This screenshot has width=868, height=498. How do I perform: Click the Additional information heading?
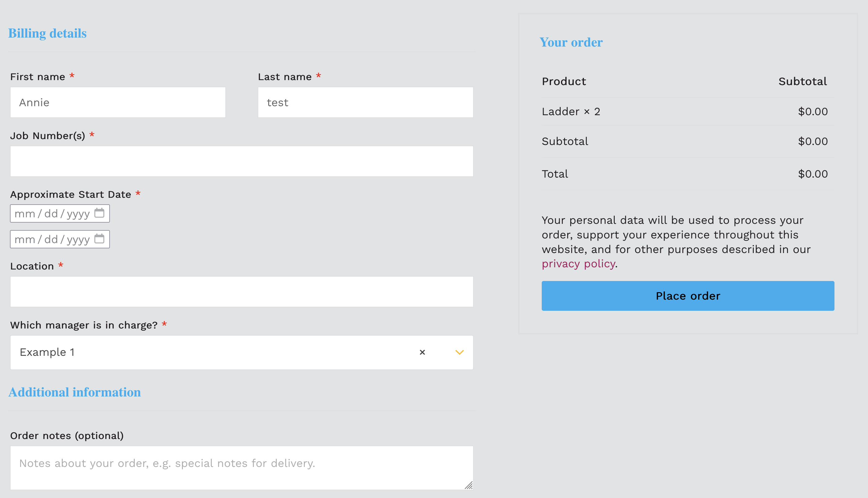click(x=75, y=392)
